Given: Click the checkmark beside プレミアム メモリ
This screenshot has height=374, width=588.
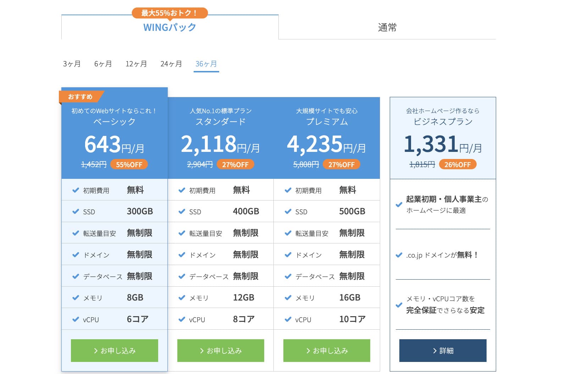Looking at the screenshot, I should coord(288,298).
